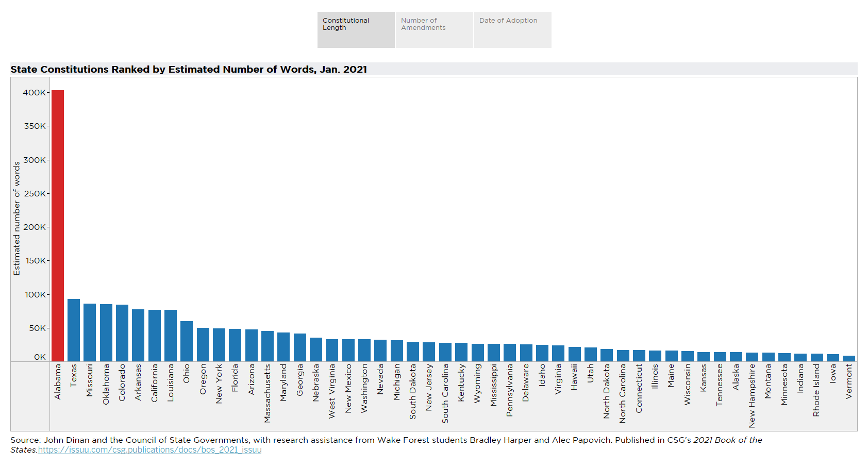The height and width of the screenshot is (466, 868).
Task: Click the New Hampshire axis label
Action: tap(752, 396)
